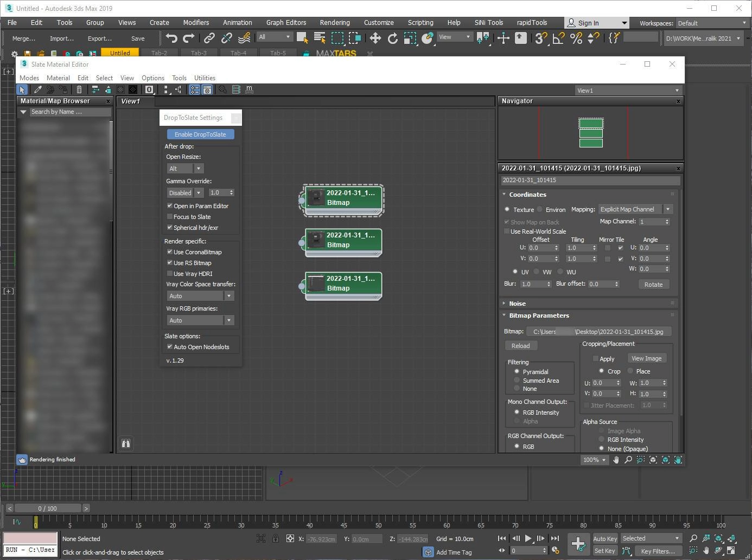
Task: Open the Gamma Override Disabled dropdown
Action: (185, 192)
